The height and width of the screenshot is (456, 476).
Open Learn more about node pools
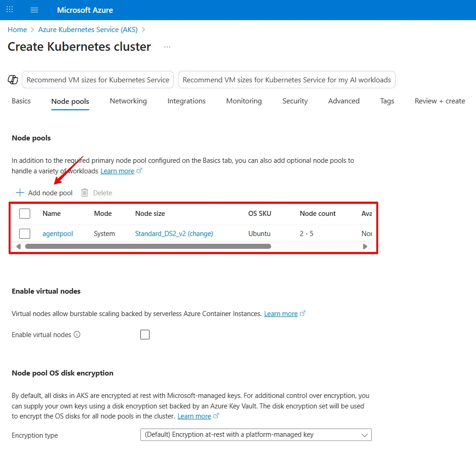coord(117,171)
